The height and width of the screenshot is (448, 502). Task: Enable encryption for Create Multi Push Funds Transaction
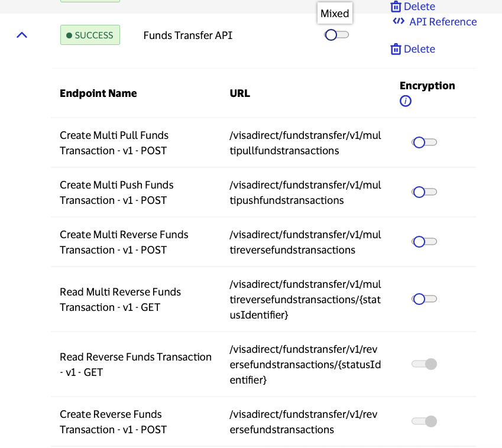pyautogui.click(x=424, y=192)
